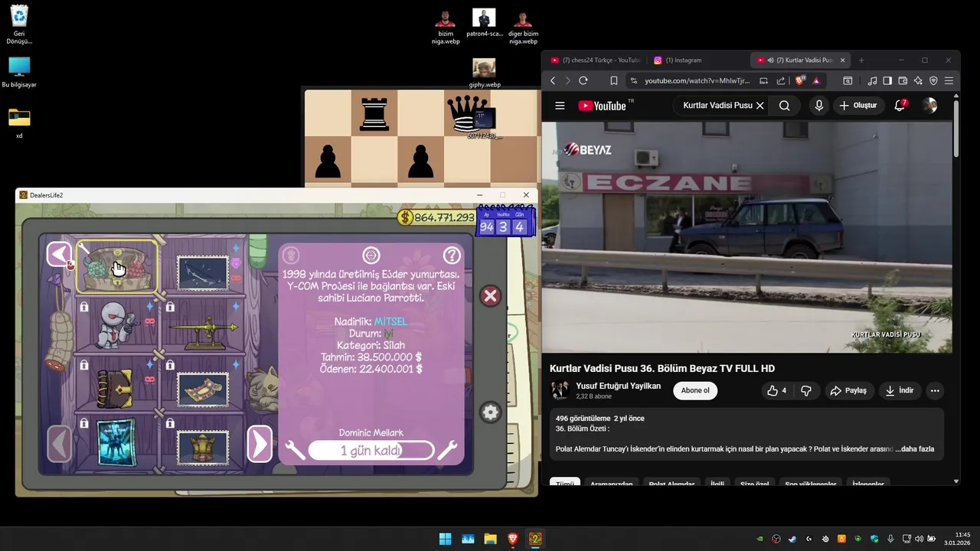This screenshot has width=980, height=551.
Task: Bookmark this page in the browser
Action: [x=613, y=80]
